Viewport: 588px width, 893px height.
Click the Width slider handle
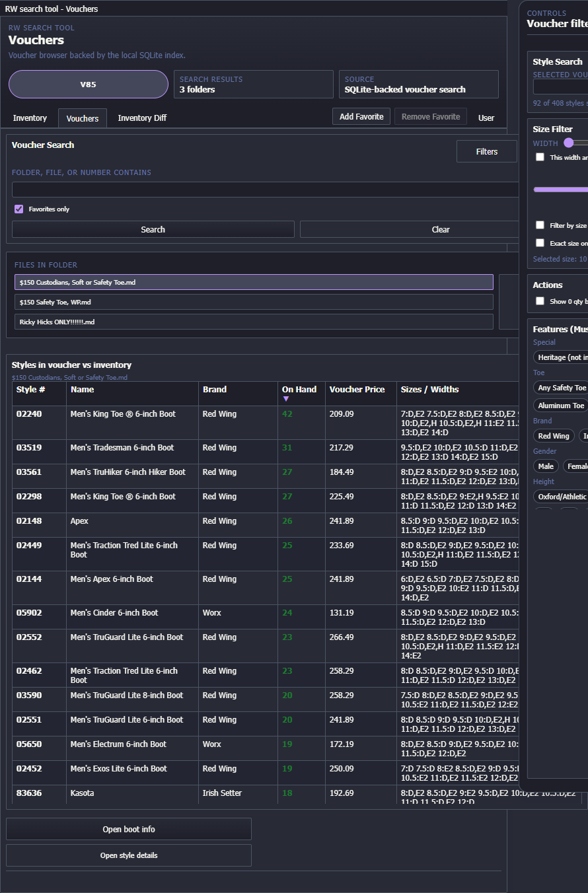pos(568,143)
